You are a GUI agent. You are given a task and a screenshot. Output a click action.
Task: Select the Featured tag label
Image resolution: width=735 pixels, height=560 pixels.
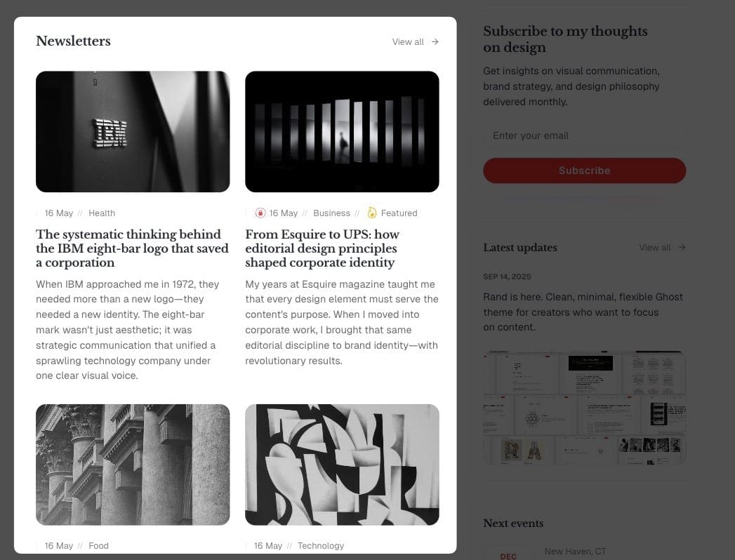pyautogui.click(x=399, y=213)
